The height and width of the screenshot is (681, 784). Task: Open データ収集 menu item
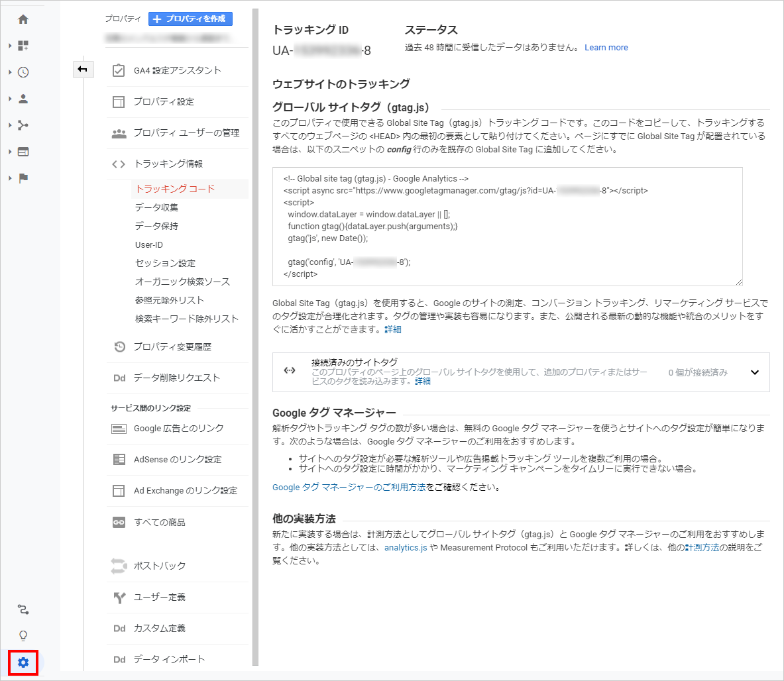click(156, 207)
